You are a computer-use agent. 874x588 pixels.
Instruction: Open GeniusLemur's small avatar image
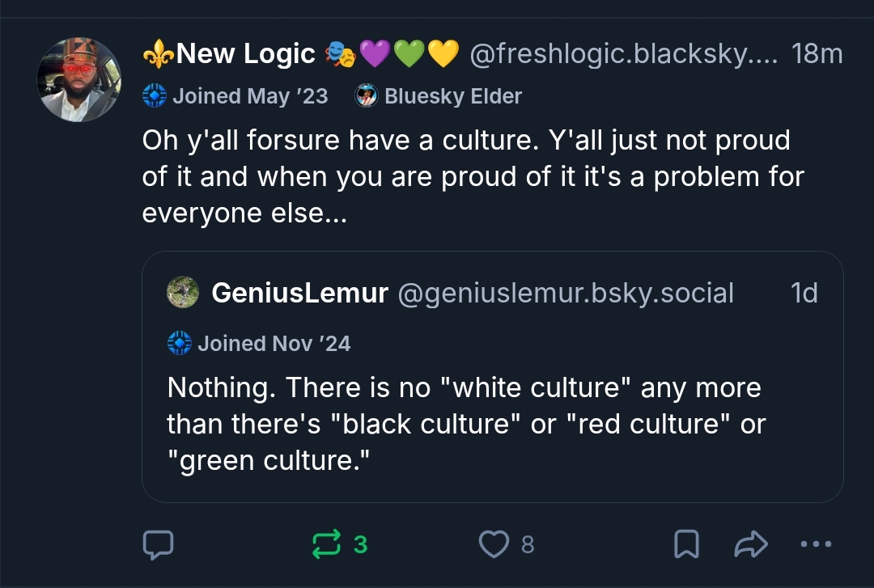tap(183, 293)
